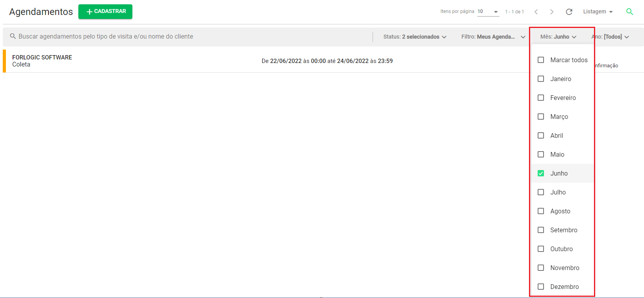Open the Ano: [Todos] dropdown

(610, 37)
